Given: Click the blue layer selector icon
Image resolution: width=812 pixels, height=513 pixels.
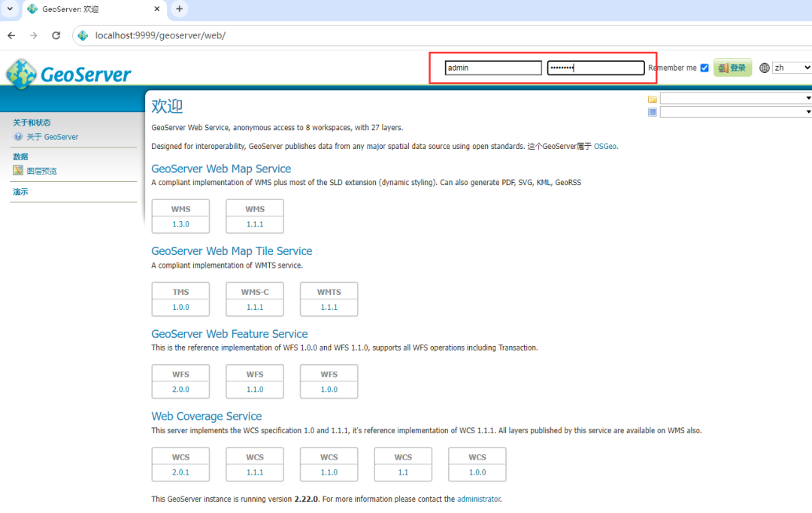Looking at the screenshot, I should coord(653,112).
